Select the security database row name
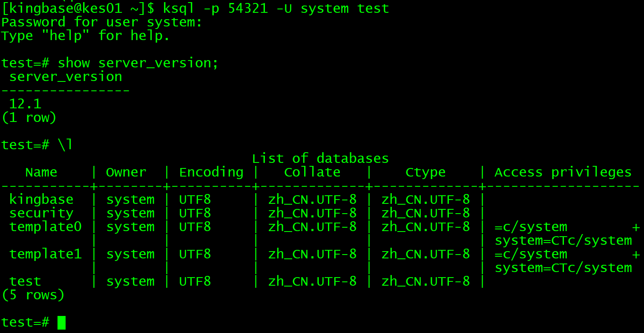Image resolution: width=644 pixels, height=333 pixels. 41,213
